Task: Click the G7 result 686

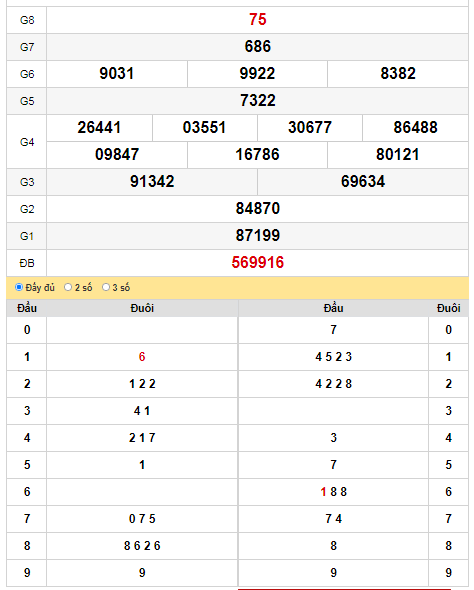Action: tap(257, 47)
